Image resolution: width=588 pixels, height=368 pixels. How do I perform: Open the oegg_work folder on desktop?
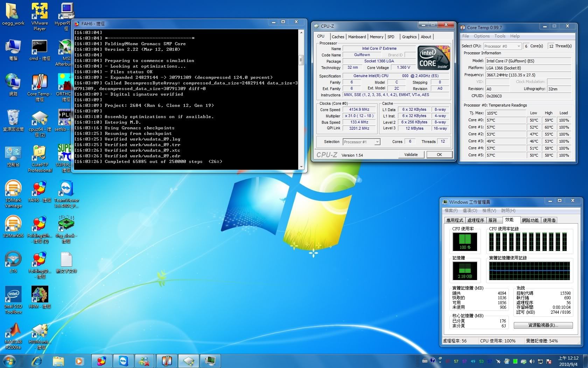(13, 14)
